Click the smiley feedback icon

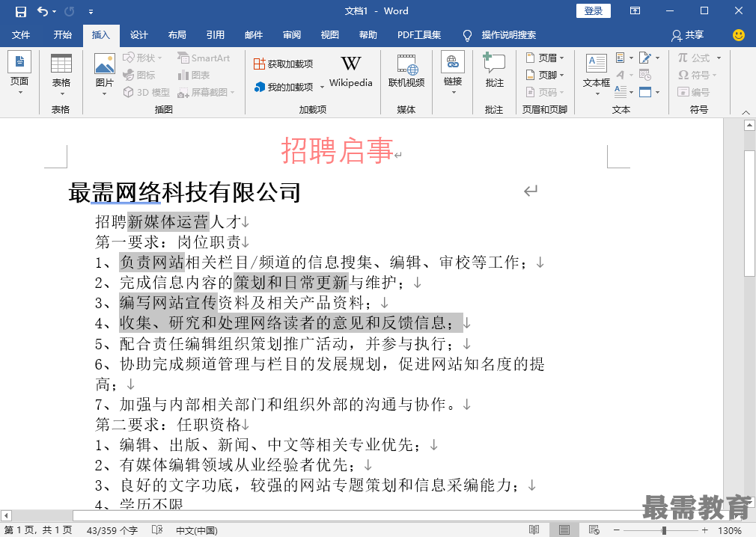[738, 34]
